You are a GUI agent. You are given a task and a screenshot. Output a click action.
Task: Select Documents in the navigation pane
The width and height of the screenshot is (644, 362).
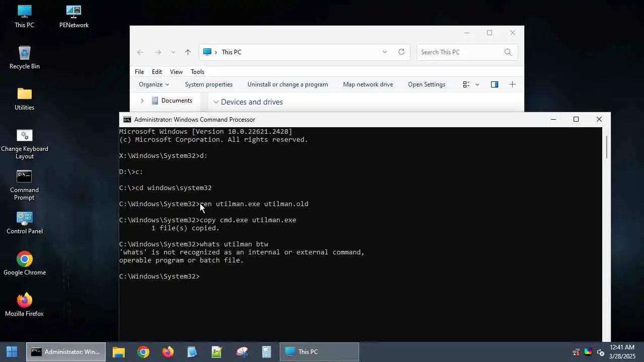point(177,101)
